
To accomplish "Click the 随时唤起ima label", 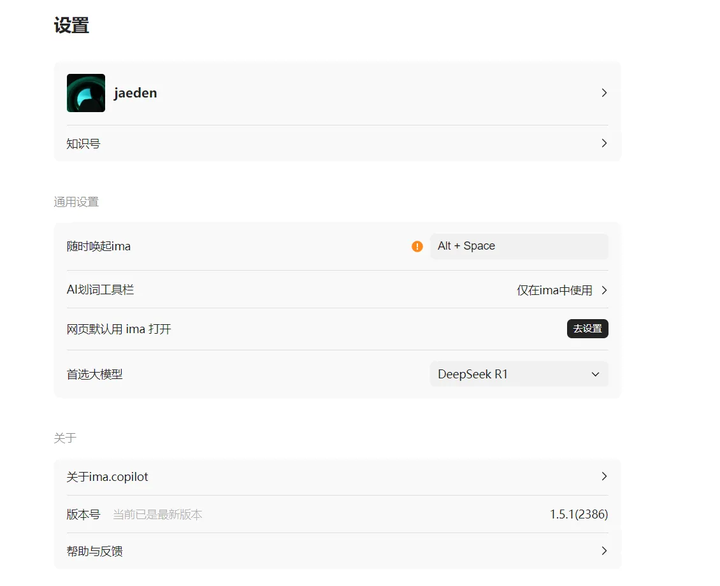I will pos(98,247).
